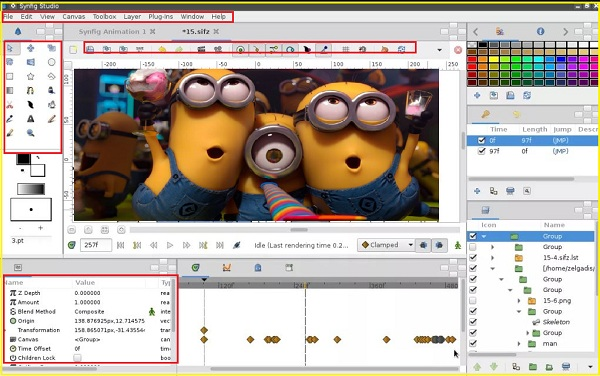The image size is (600, 376).
Task: Switch to Synfig Animation 1 tab
Action: tap(112, 32)
